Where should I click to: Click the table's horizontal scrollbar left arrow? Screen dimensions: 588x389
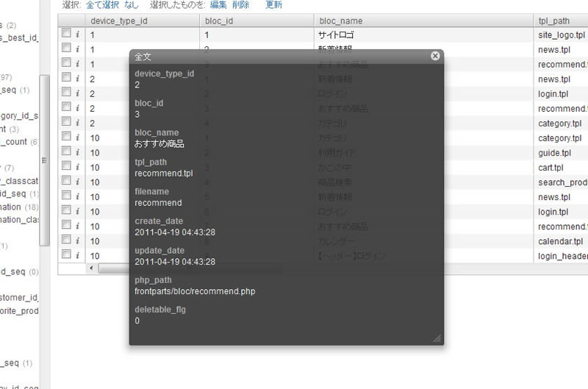pyautogui.click(x=92, y=268)
